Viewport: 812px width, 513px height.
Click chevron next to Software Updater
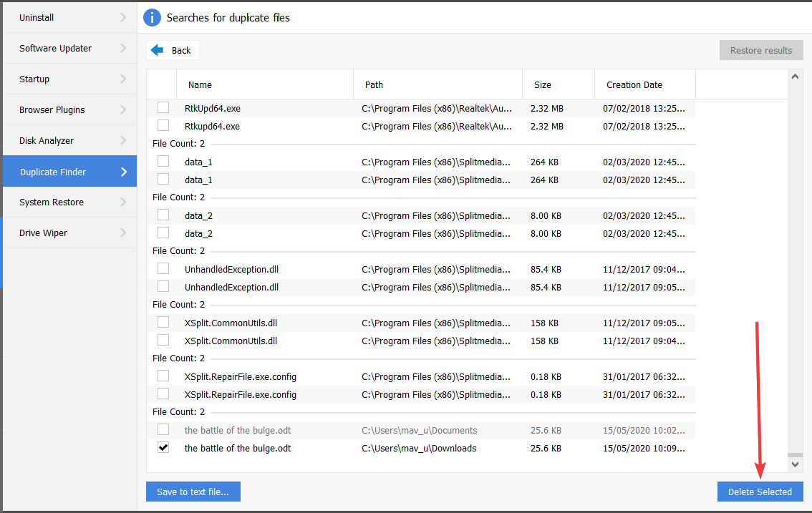[x=123, y=48]
